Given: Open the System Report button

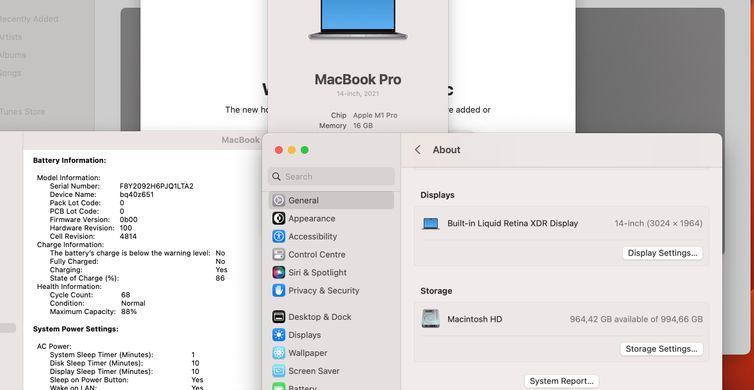Looking at the screenshot, I should pyautogui.click(x=561, y=381).
